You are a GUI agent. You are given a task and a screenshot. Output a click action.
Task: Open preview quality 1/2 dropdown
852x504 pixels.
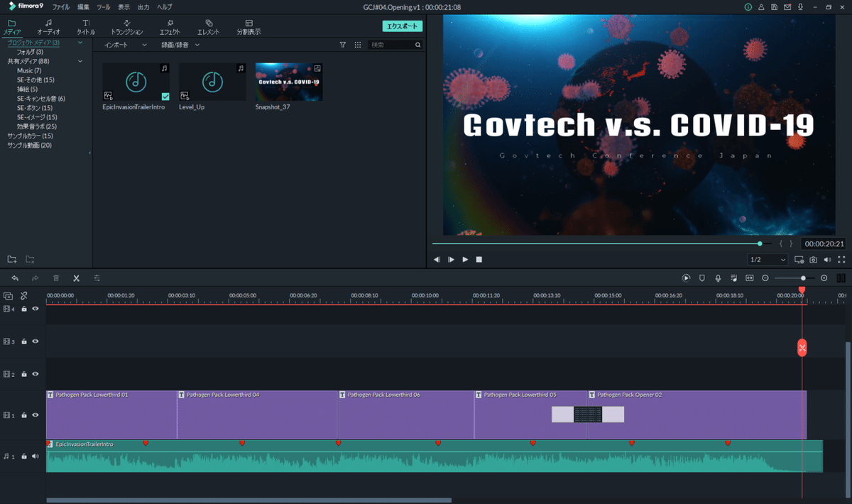pyautogui.click(x=768, y=260)
